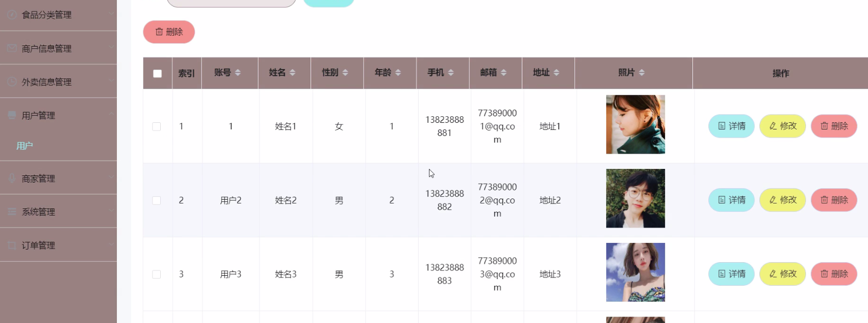Open the photo thumbnail of 姓名3

click(635, 273)
